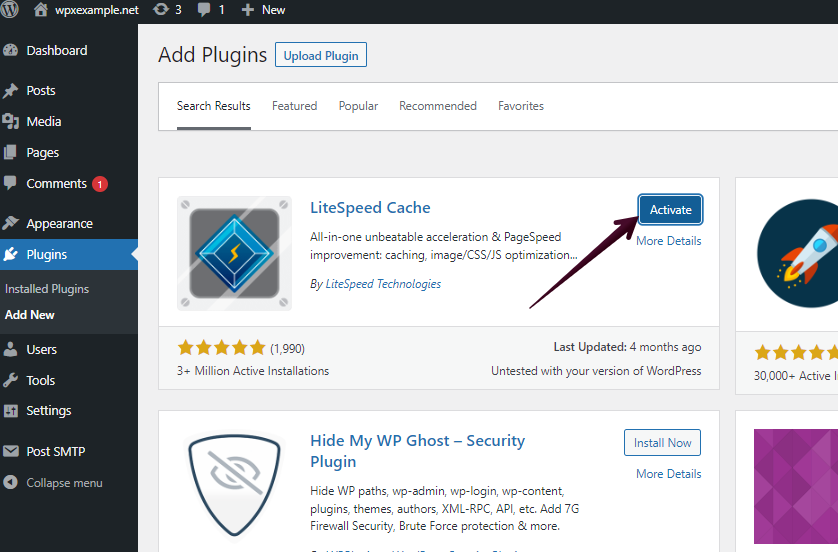Click the Appearance paintbrush icon
838x552 pixels.
(x=11, y=223)
